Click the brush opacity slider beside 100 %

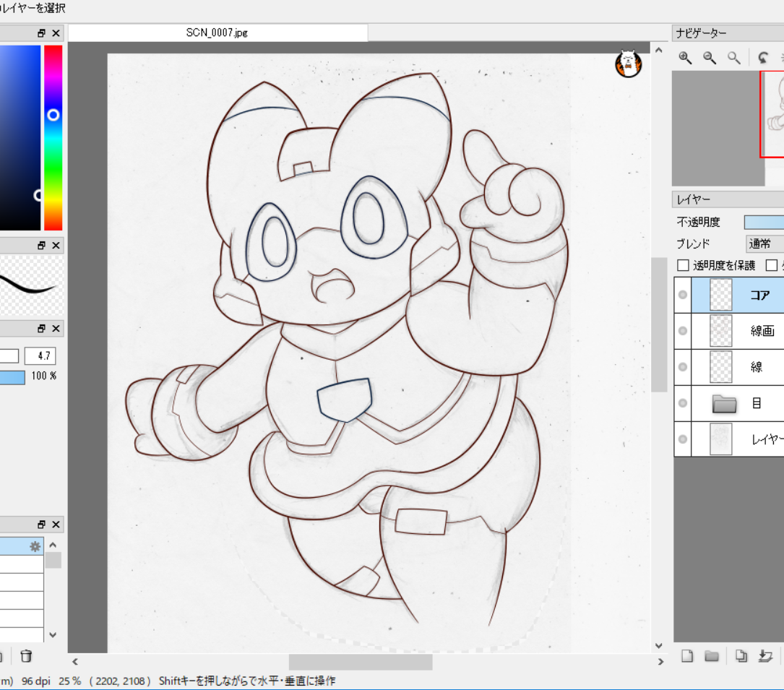pyautogui.click(x=12, y=377)
